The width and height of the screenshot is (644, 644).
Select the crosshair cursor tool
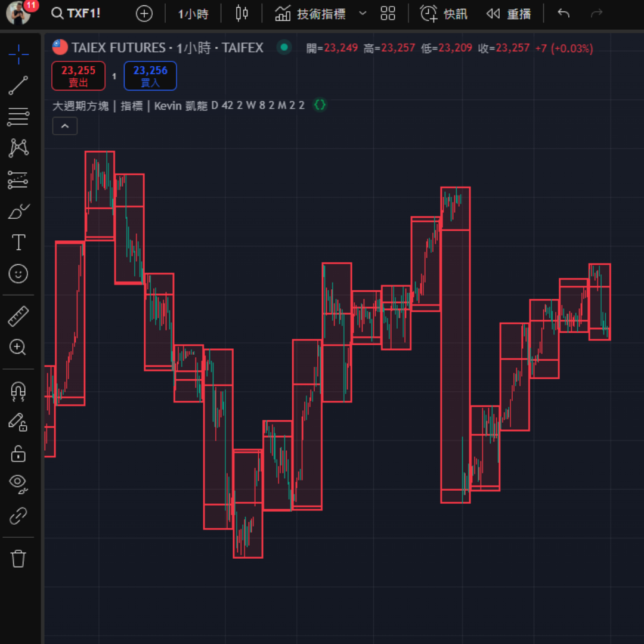[x=18, y=54]
